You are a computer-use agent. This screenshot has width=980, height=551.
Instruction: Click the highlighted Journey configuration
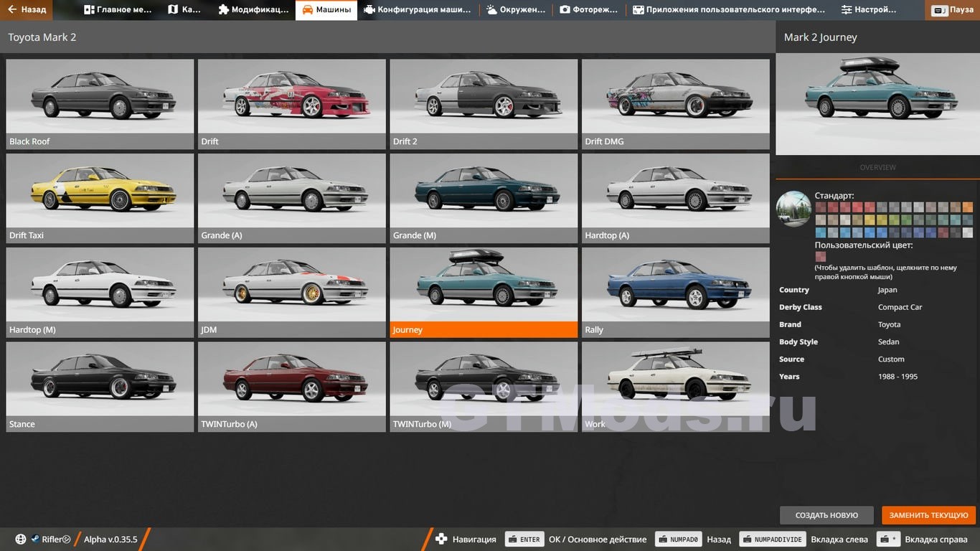(x=484, y=293)
